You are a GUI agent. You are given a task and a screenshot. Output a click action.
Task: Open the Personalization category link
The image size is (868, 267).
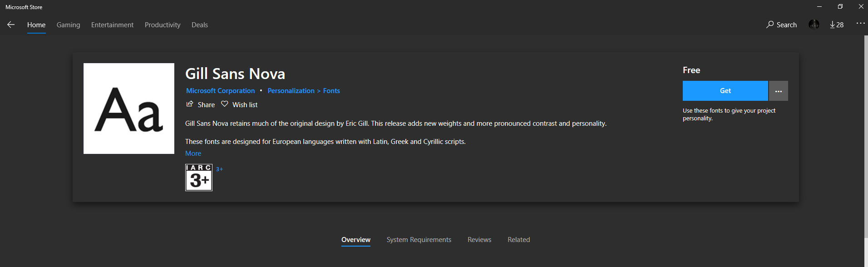click(291, 91)
